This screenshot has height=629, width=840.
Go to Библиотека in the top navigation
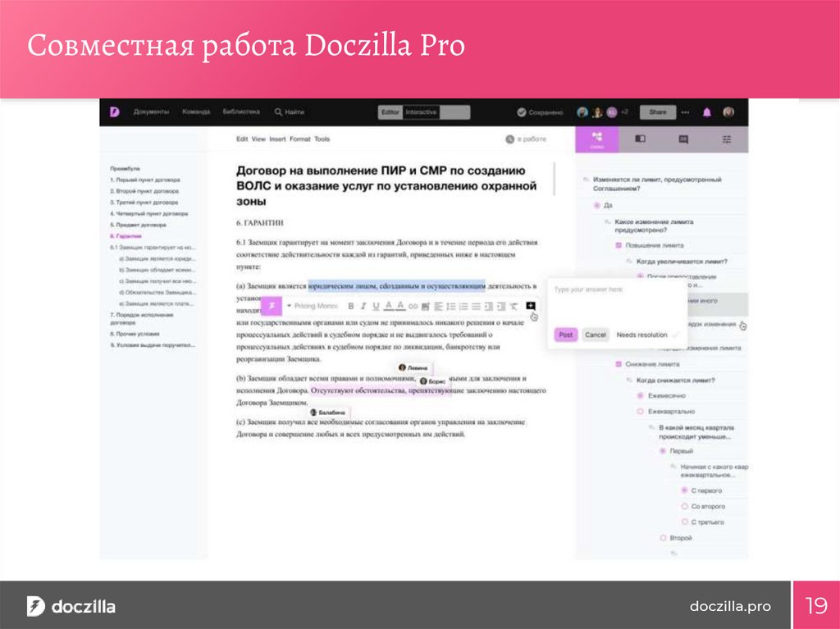click(x=241, y=112)
